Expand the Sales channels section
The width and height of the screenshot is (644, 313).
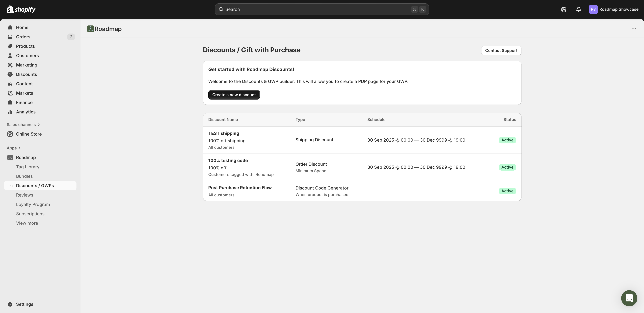point(23,125)
